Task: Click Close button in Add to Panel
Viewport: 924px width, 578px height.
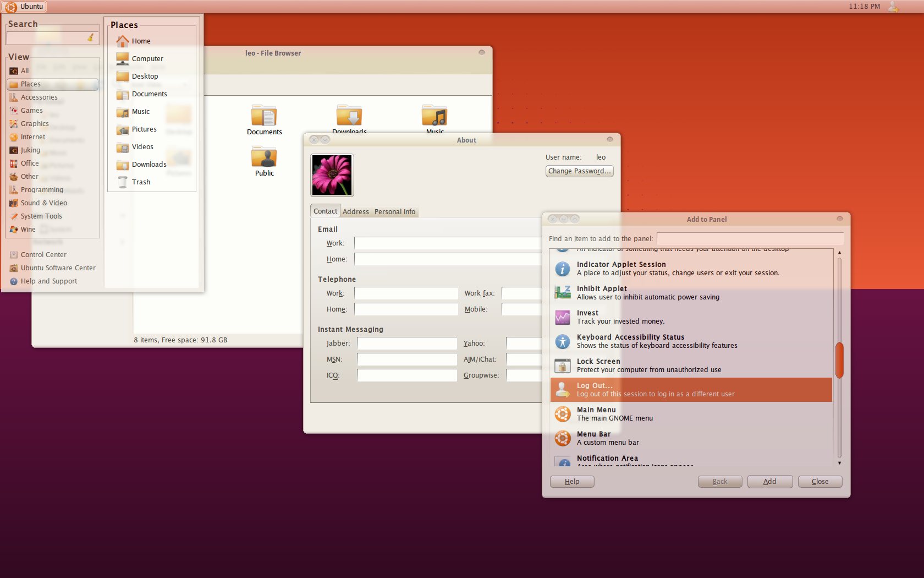Action: coord(820,482)
